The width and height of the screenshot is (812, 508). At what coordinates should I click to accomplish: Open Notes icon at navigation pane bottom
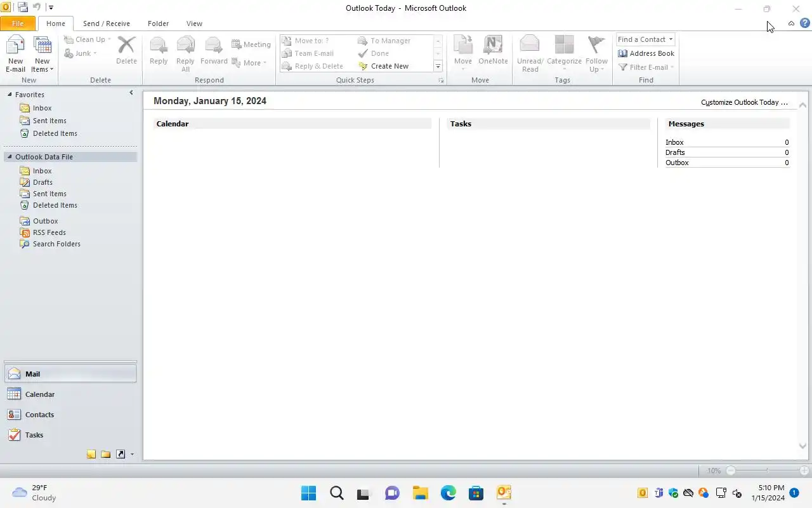pyautogui.click(x=91, y=454)
